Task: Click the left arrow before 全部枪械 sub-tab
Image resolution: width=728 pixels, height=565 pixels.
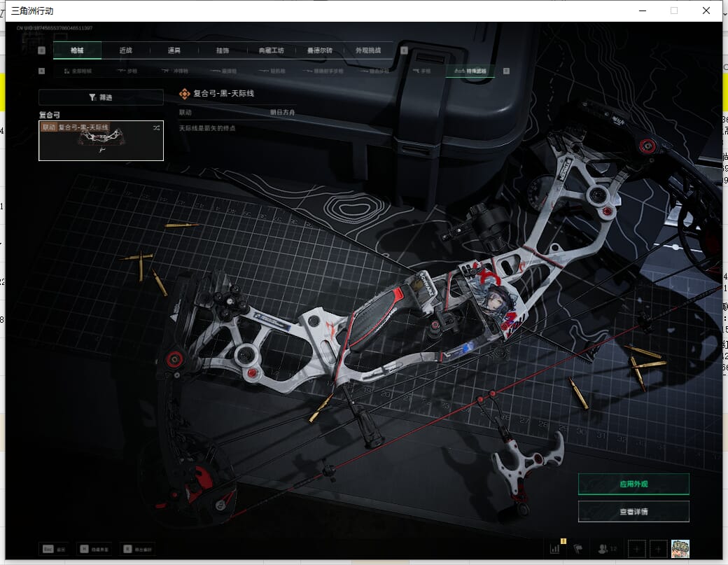Action: [x=42, y=71]
